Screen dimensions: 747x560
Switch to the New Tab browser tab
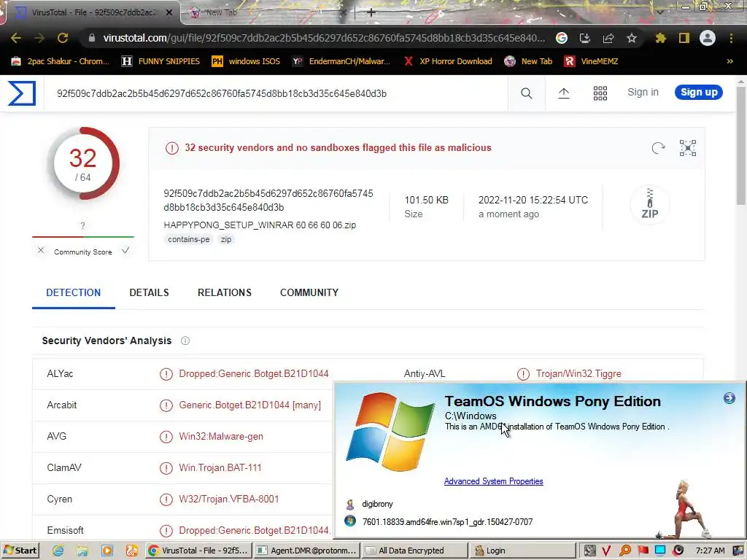click(267, 12)
